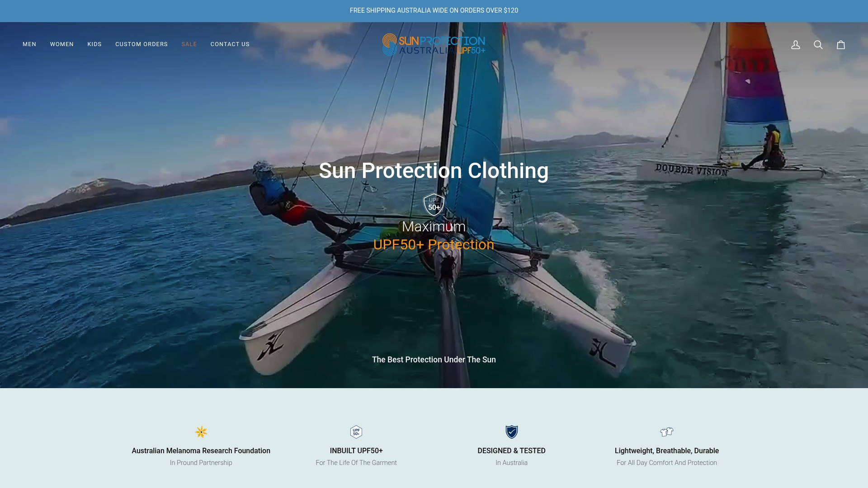Click the Sun Protection Australia logo
Viewport: 868px width, 488px height.
434,44
